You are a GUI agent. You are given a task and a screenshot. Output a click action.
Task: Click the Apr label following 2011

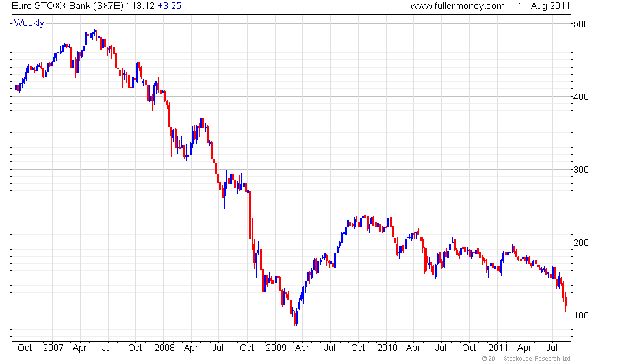point(525,348)
